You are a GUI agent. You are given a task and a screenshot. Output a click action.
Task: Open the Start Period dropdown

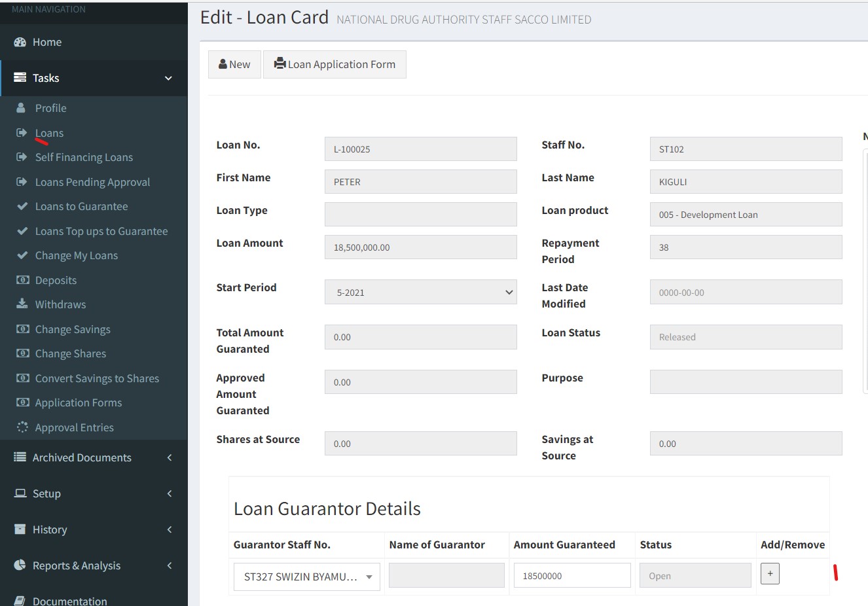(420, 293)
